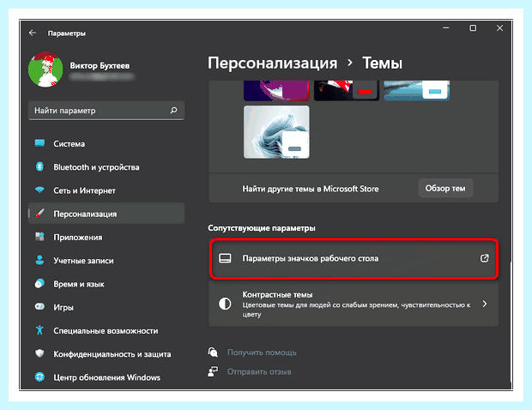Select the red and black theme thumbnail

point(347,91)
